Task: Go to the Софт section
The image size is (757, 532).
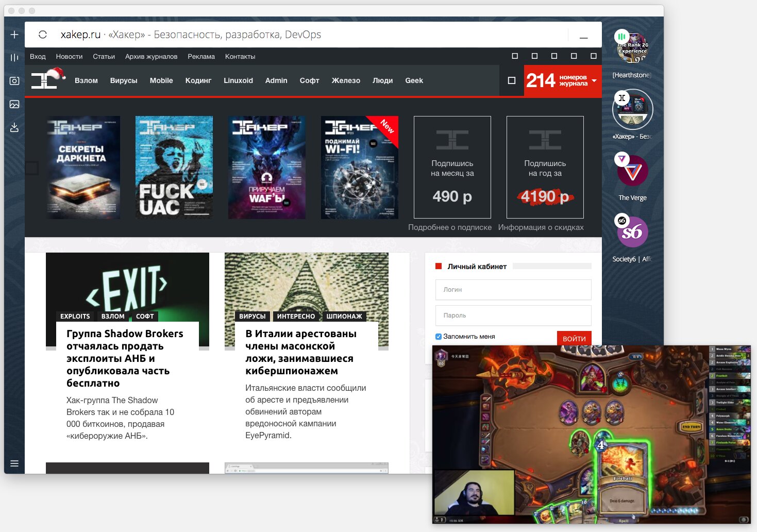Action: point(310,80)
